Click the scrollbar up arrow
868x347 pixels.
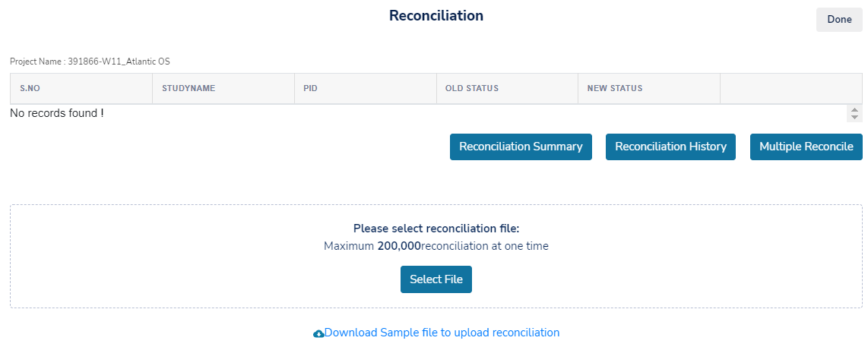(855, 110)
